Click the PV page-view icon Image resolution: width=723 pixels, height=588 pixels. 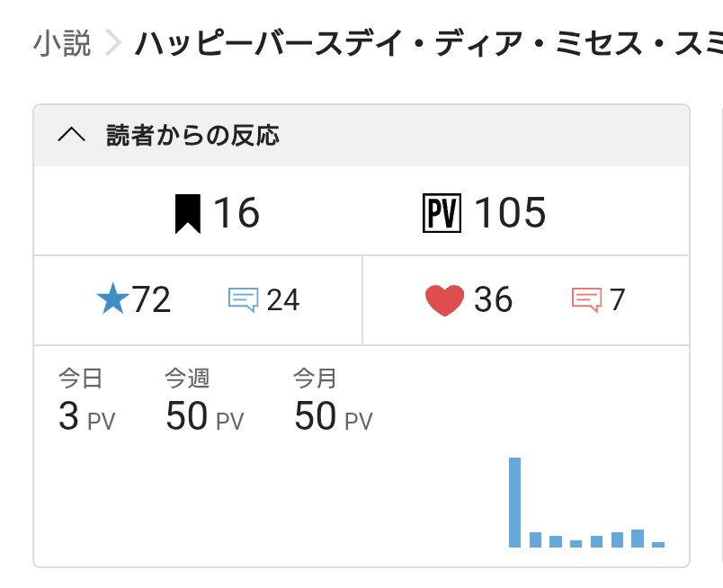[x=442, y=214]
